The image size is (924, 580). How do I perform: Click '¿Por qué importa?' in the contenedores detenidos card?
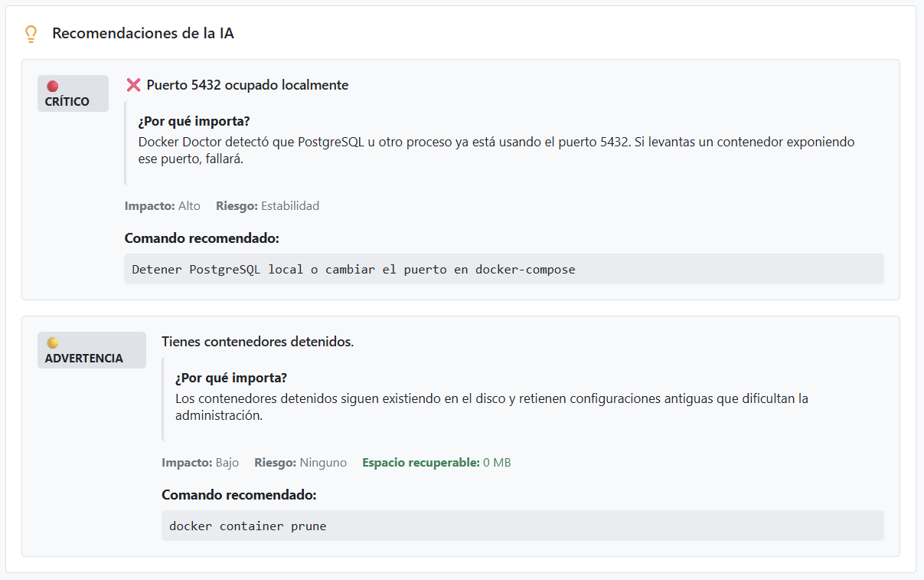tap(231, 378)
